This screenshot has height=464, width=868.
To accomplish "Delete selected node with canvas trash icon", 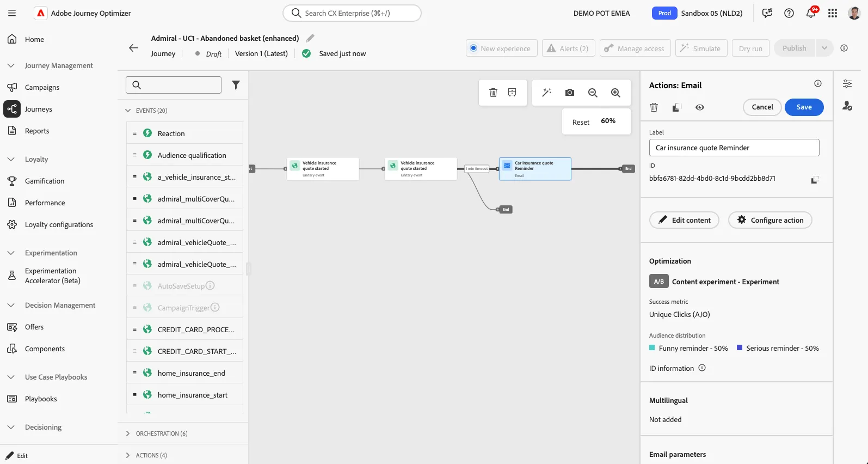I will click(x=493, y=93).
